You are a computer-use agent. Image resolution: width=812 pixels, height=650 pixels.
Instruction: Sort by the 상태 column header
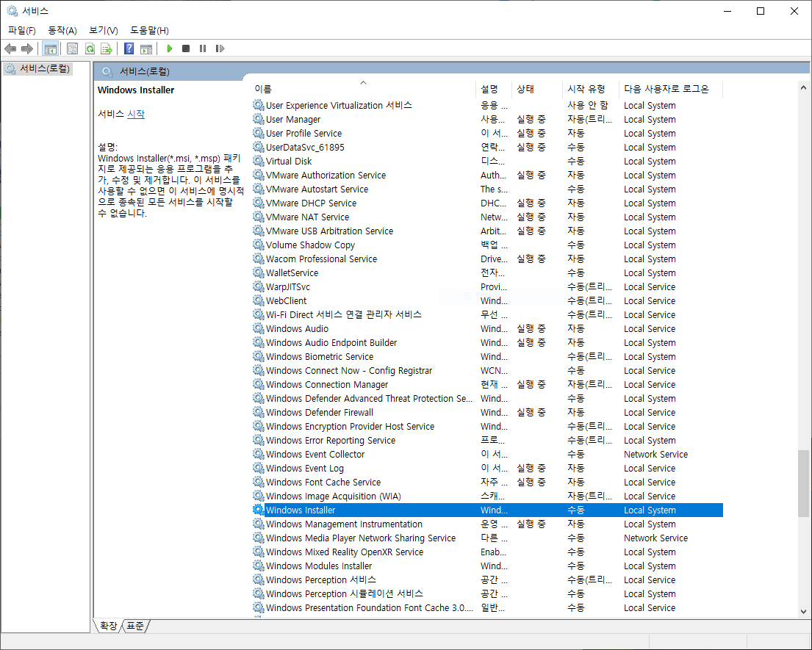pos(536,89)
